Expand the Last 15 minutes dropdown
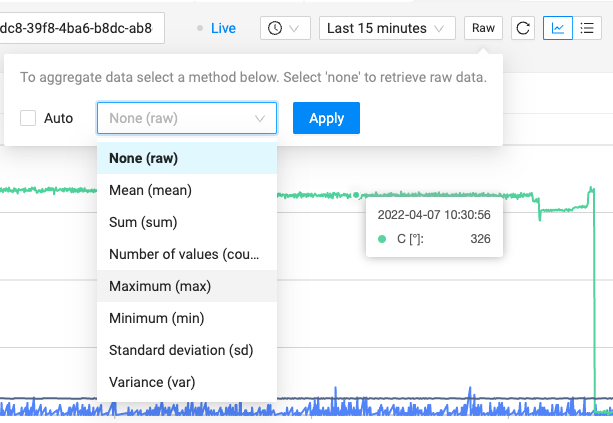Image resolution: width=613 pixels, height=423 pixels. click(387, 28)
